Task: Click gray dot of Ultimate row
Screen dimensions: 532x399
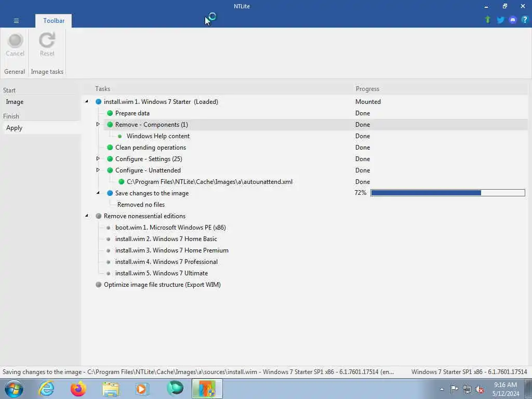Action: coord(108,273)
